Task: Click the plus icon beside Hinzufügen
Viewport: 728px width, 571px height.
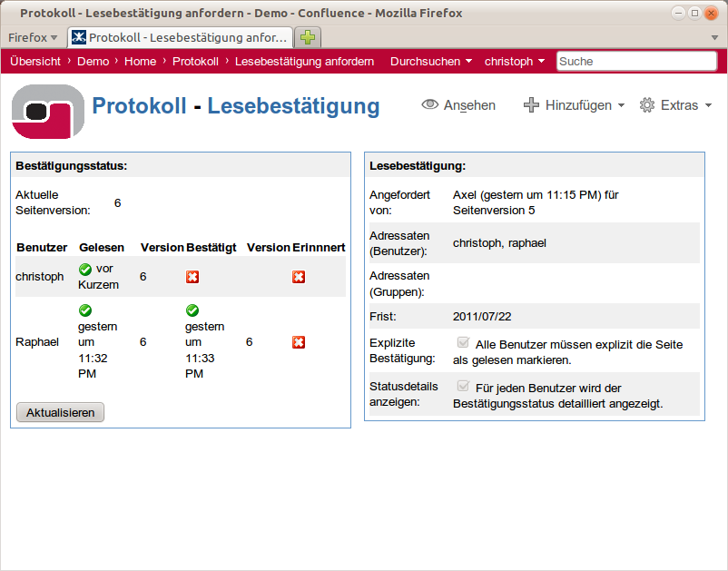Action: pos(532,105)
